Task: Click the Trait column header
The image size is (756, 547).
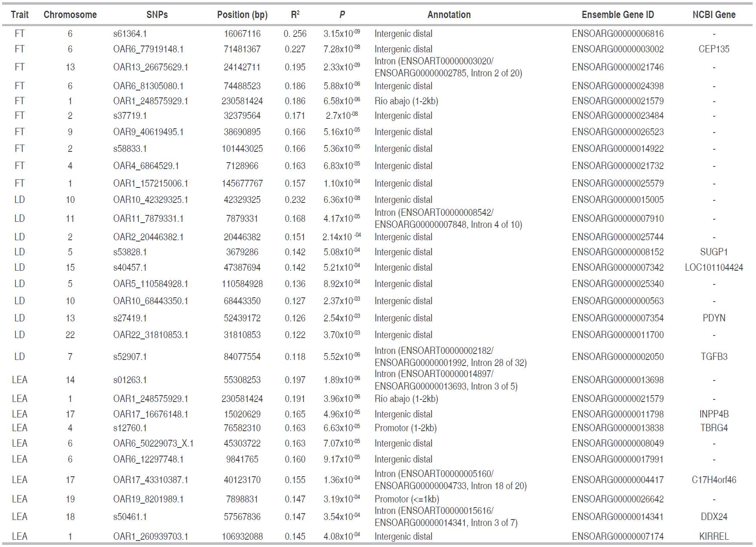Action: tap(19, 15)
